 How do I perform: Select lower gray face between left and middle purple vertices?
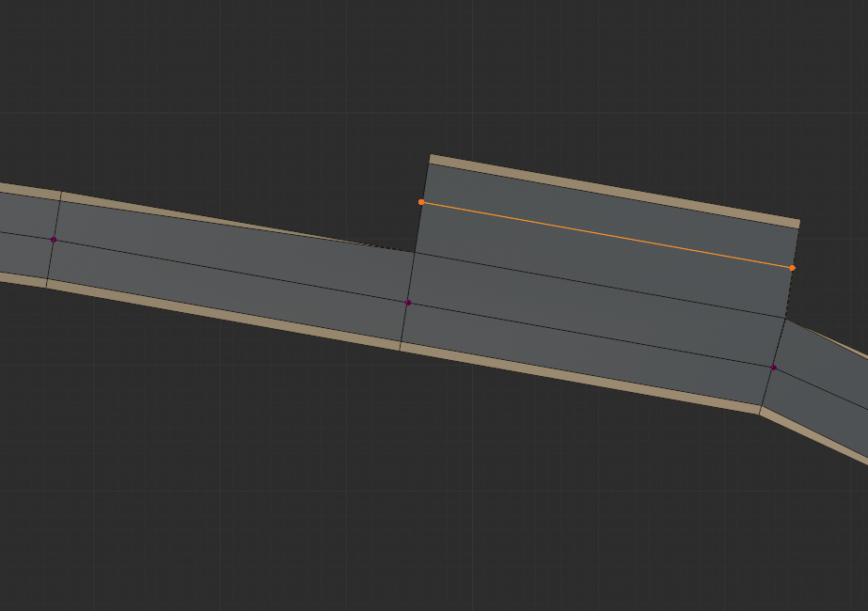226,291
